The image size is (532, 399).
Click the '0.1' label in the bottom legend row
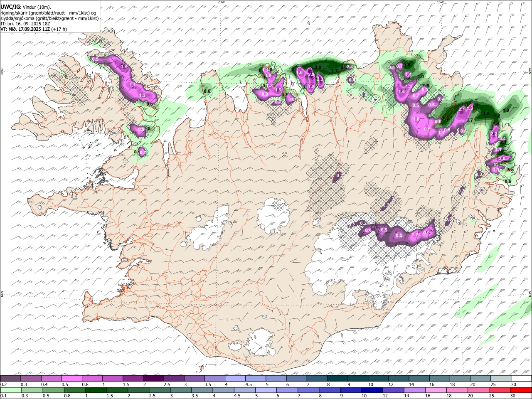[x=4, y=396]
